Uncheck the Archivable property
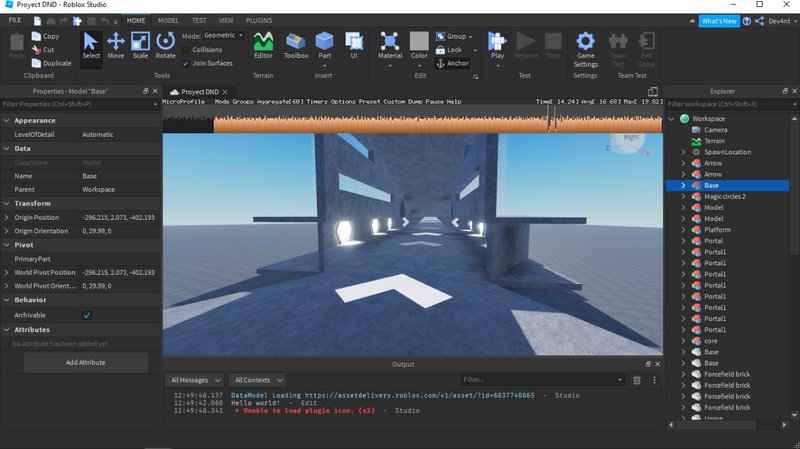Screen dimensions: 800x449 click(87, 315)
